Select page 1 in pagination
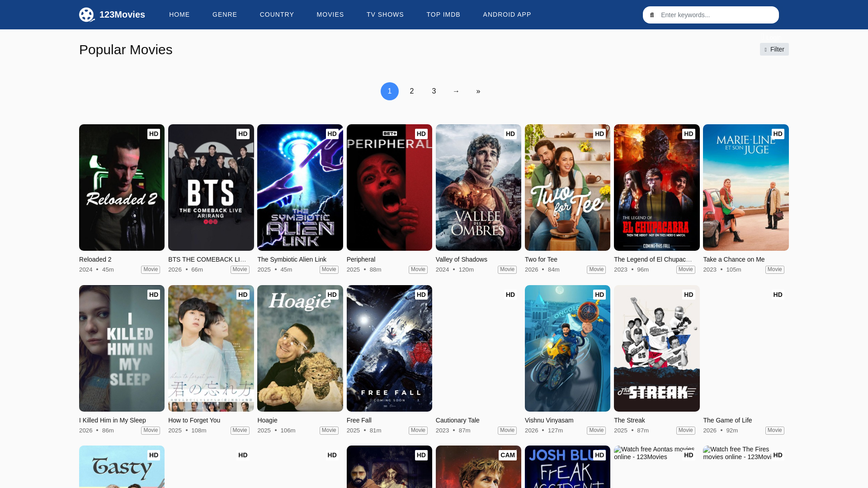Image resolution: width=868 pixels, height=488 pixels. click(x=390, y=91)
